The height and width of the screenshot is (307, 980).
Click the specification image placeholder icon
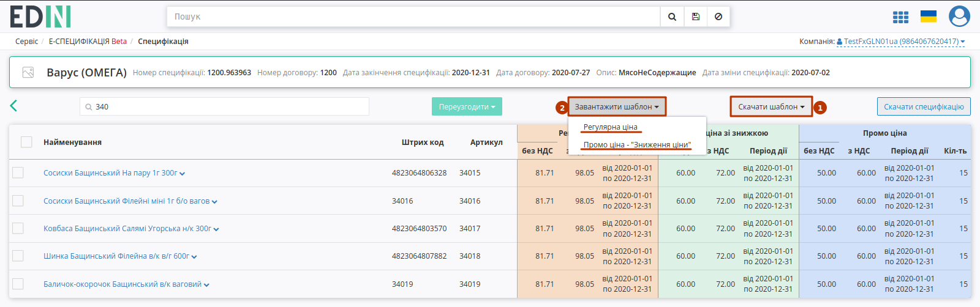coord(28,72)
